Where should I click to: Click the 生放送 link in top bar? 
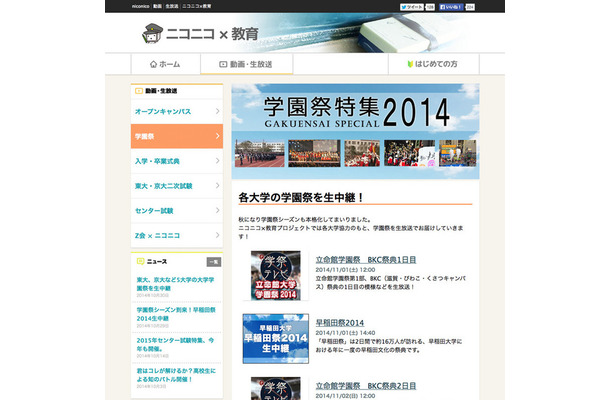[172, 6]
